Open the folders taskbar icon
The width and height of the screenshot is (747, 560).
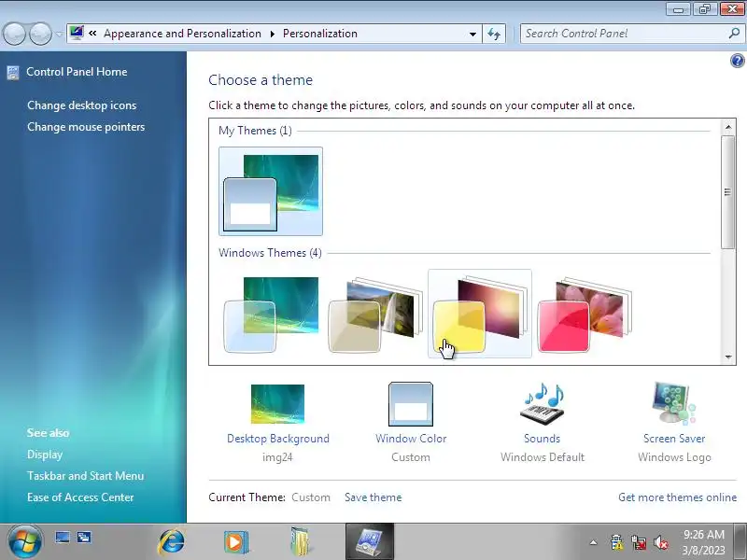point(300,542)
